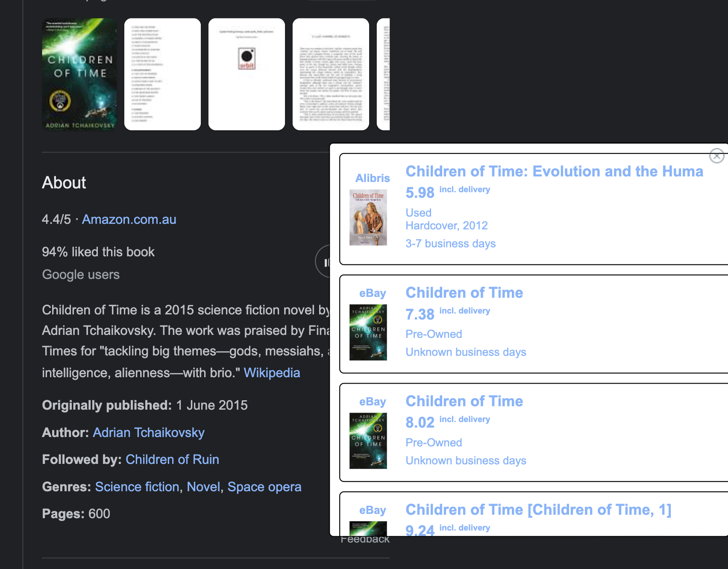Close the shopping offers popup

(x=716, y=156)
